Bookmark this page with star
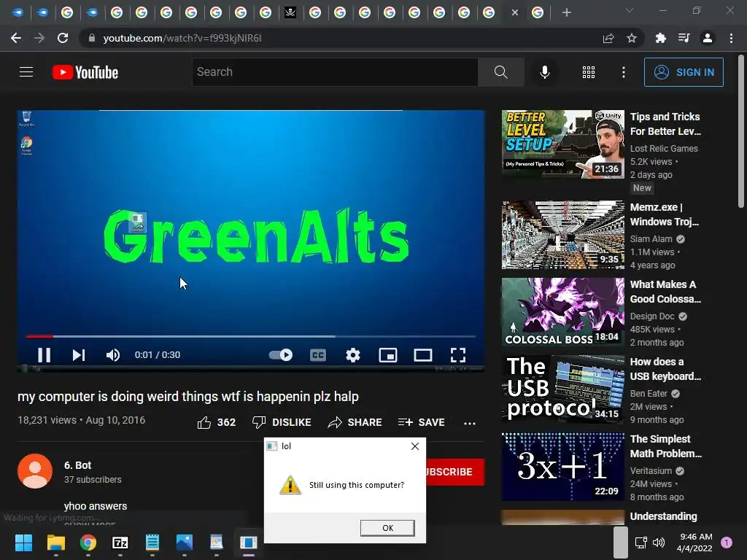The width and height of the screenshot is (747, 560). (632, 38)
